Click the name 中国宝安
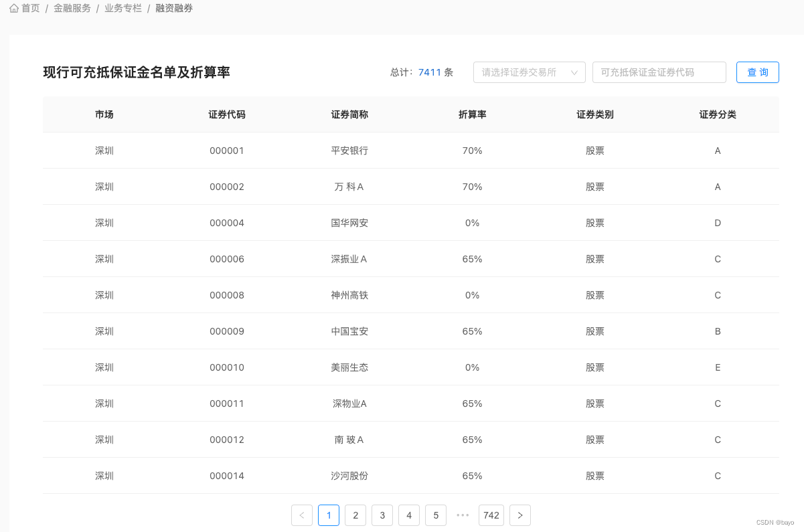This screenshot has width=804, height=532. coord(349,331)
